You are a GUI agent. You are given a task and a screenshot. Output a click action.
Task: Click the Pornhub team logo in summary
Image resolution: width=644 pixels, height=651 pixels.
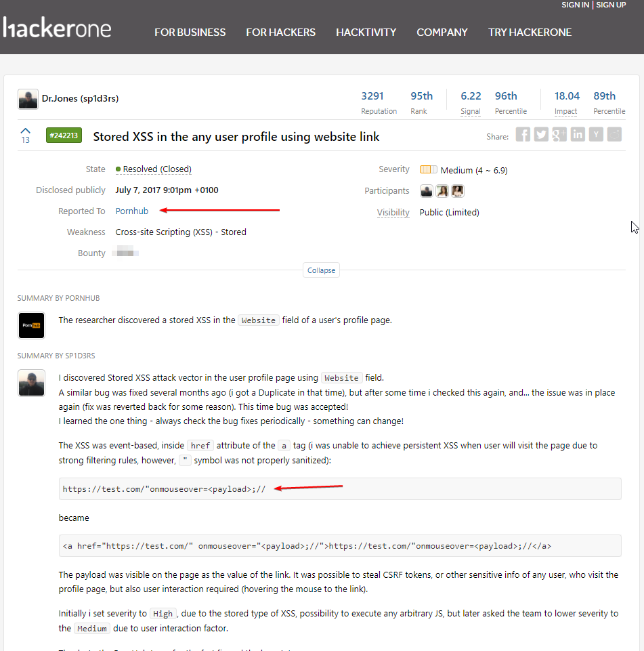click(x=31, y=325)
